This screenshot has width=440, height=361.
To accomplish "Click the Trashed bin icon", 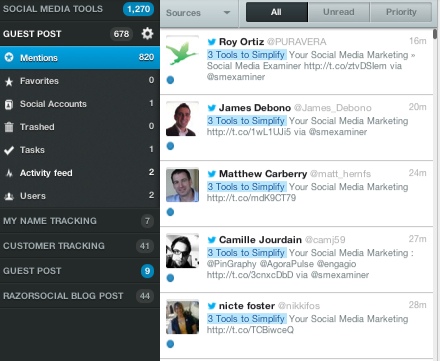I will click(9, 127).
